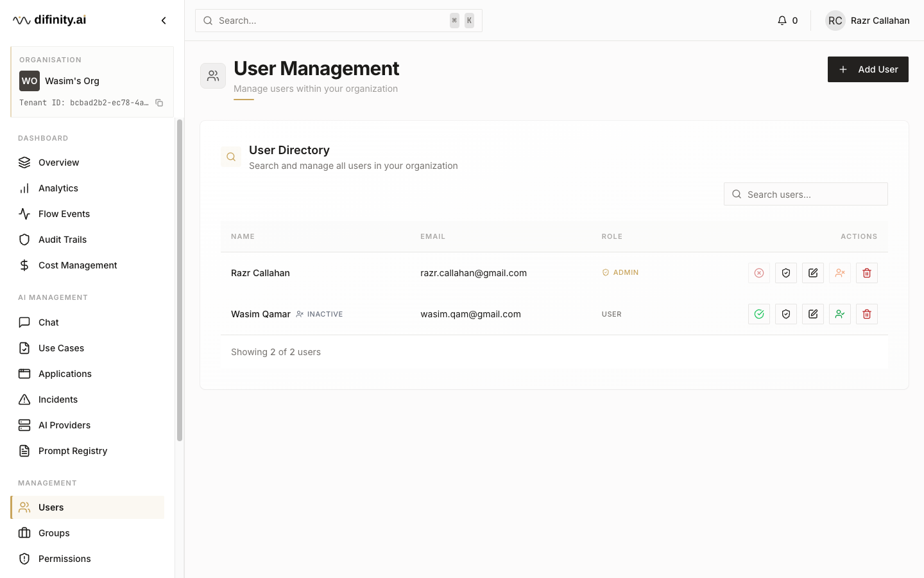Click the Applications window icon

pos(24,374)
